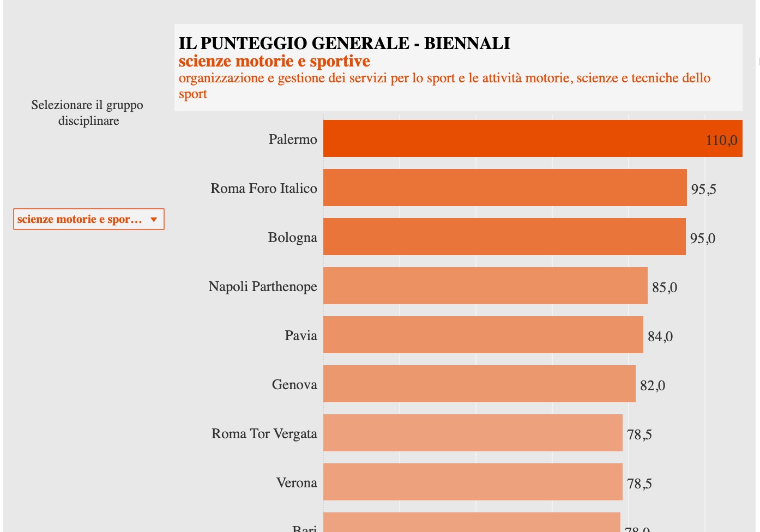Click the Roma Foro Italico label
Screen dimensions: 760x532
point(264,189)
